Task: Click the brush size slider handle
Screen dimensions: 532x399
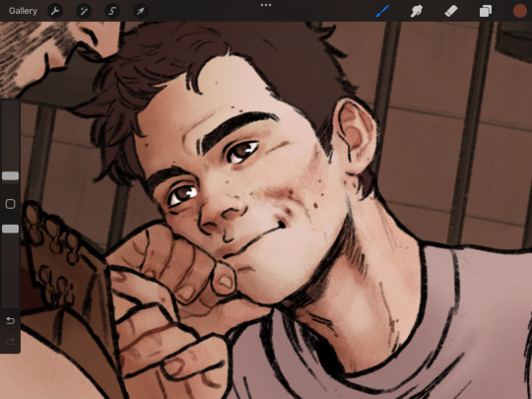Action: coord(10,175)
